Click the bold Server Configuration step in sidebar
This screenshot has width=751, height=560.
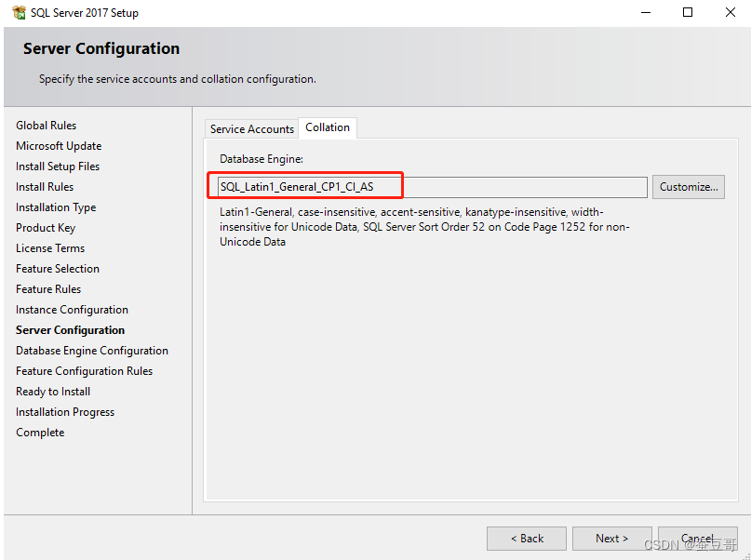click(70, 330)
